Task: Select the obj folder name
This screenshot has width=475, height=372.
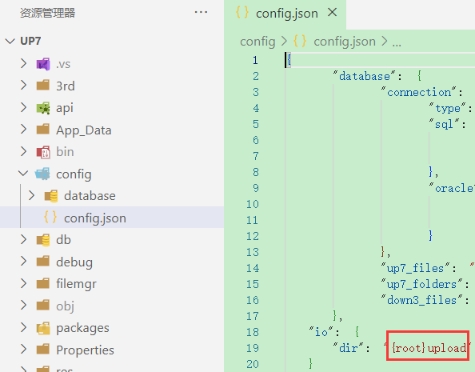Action: [65, 306]
